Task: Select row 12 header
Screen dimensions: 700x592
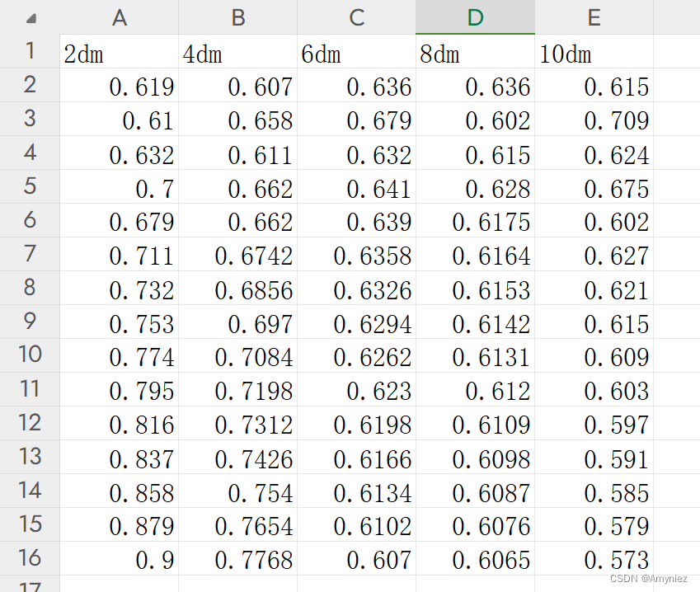Action: (30, 423)
